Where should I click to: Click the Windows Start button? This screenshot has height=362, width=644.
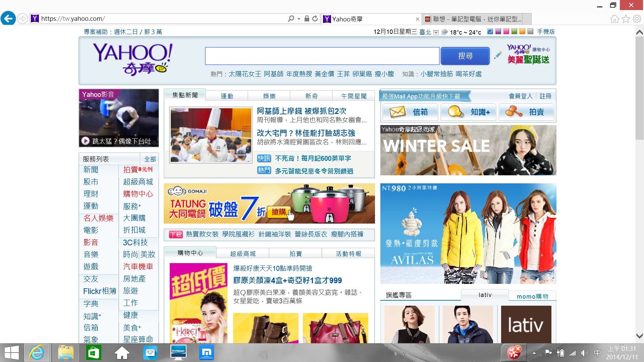click(x=12, y=353)
